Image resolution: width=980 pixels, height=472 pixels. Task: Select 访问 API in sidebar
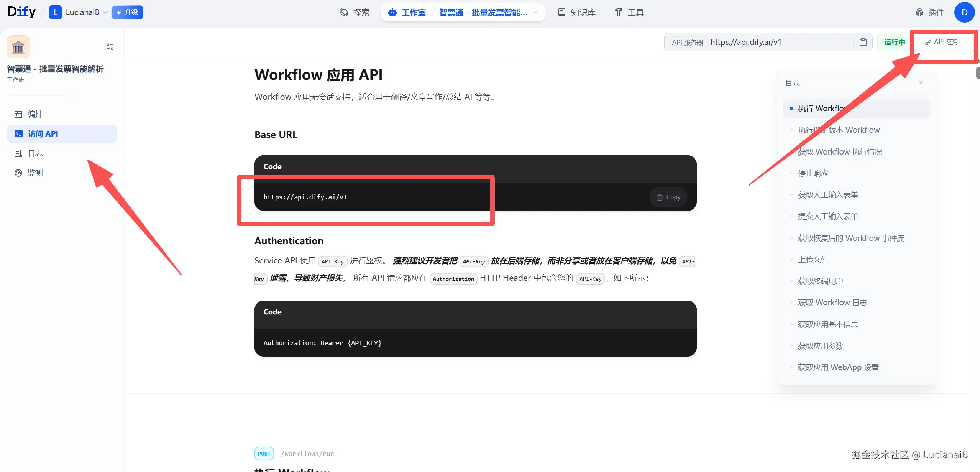click(62, 134)
